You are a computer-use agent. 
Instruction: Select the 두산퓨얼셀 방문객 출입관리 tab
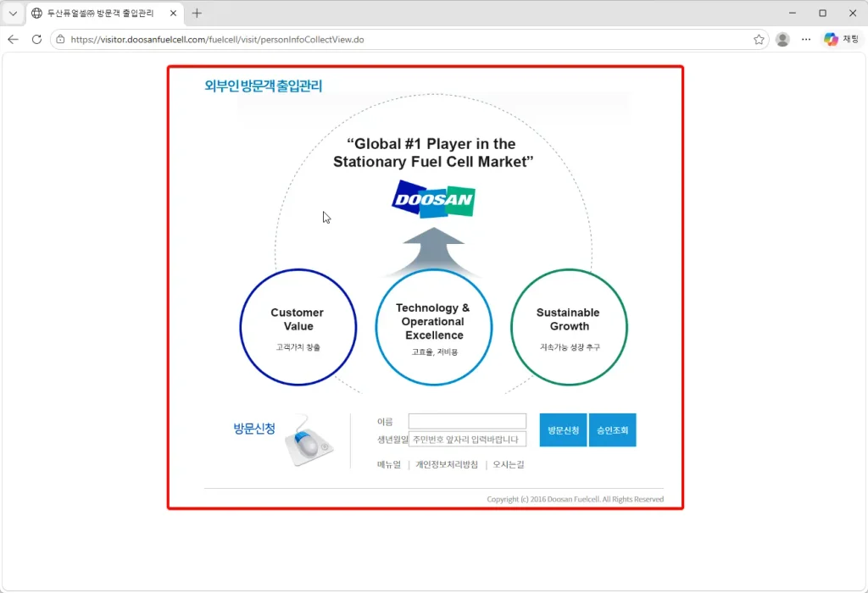click(x=103, y=14)
